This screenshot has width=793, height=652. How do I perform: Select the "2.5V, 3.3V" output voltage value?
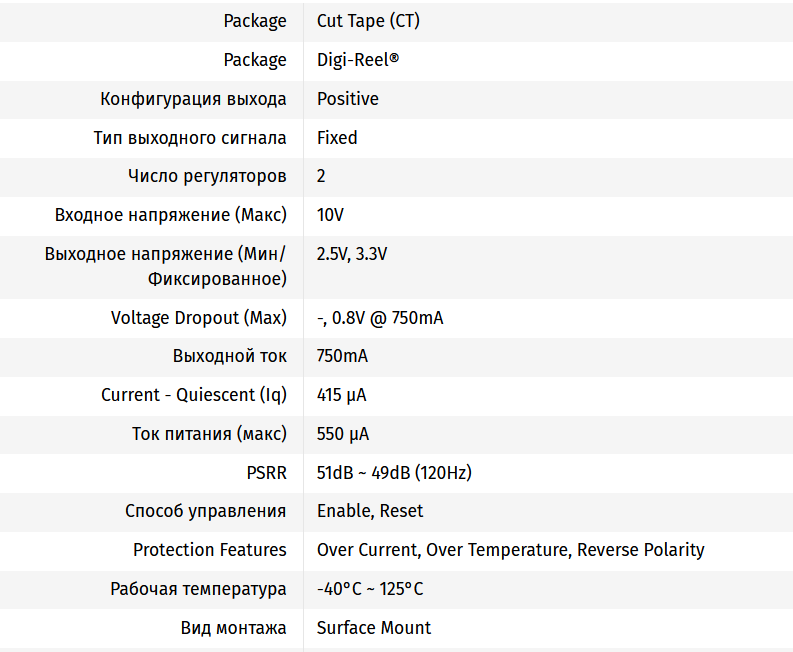pos(352,254)
